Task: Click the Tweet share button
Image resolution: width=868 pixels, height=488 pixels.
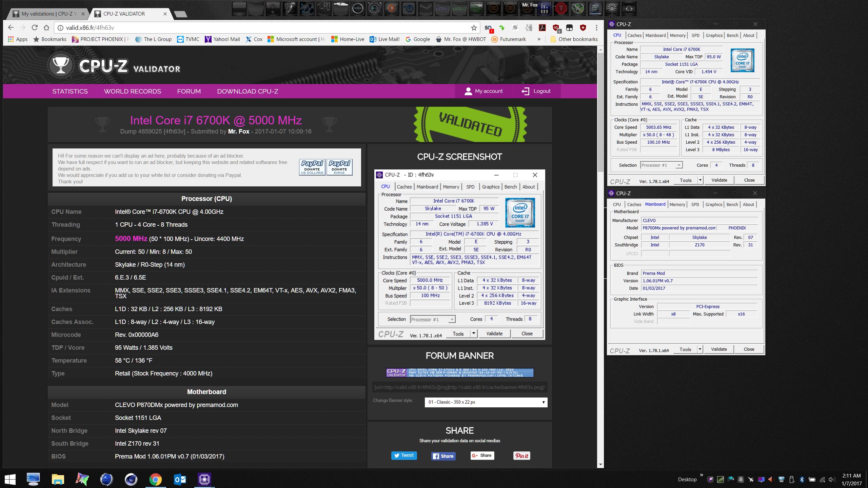Action: click(x=404, y=455)
